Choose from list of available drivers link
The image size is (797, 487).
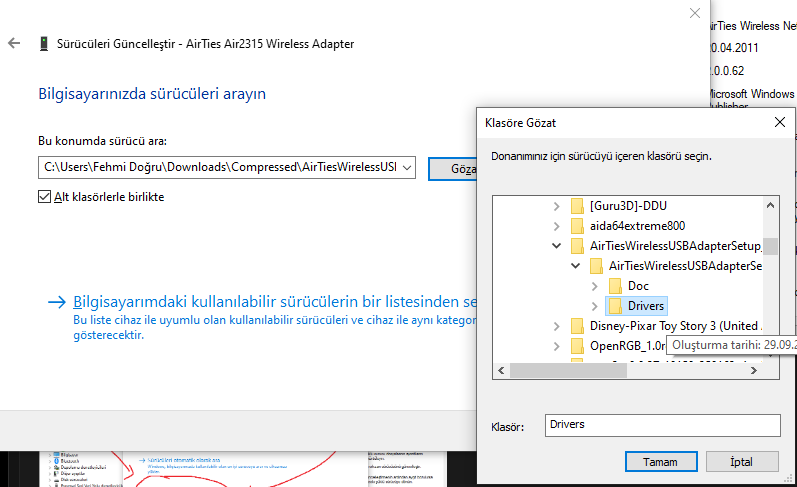pyautogui.click(x=275, y=301)
